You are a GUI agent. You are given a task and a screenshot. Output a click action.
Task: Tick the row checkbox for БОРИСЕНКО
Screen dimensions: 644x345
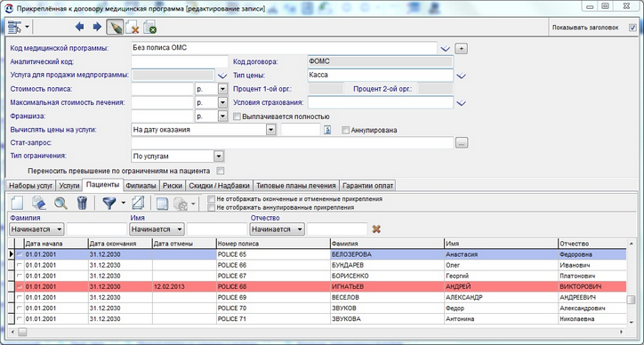click(x=20, y=276)
